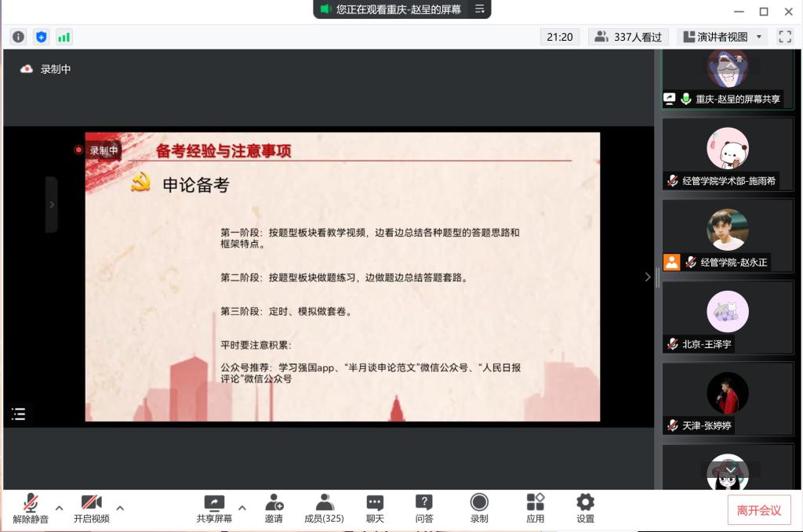Image resolution: width=803 pixels, height=532 pixels.
Task: Start 共享屏幕 screen sharing
Action: tap(214, 508)
